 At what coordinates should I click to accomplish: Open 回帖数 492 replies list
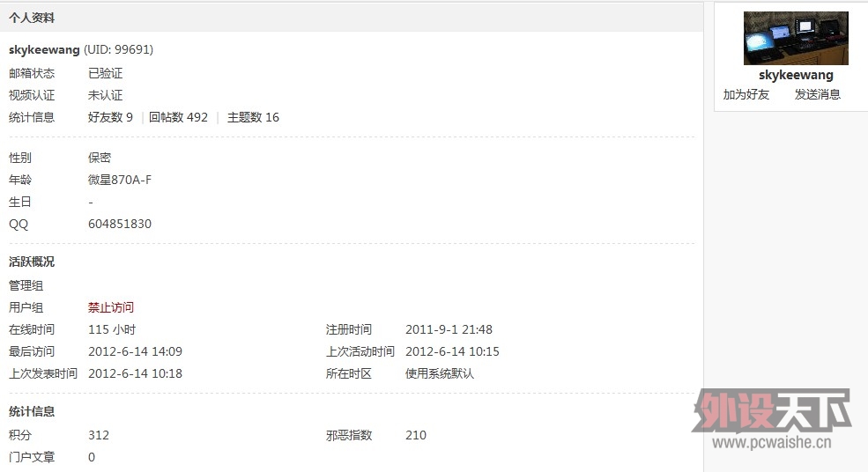[x=178, y=117]
